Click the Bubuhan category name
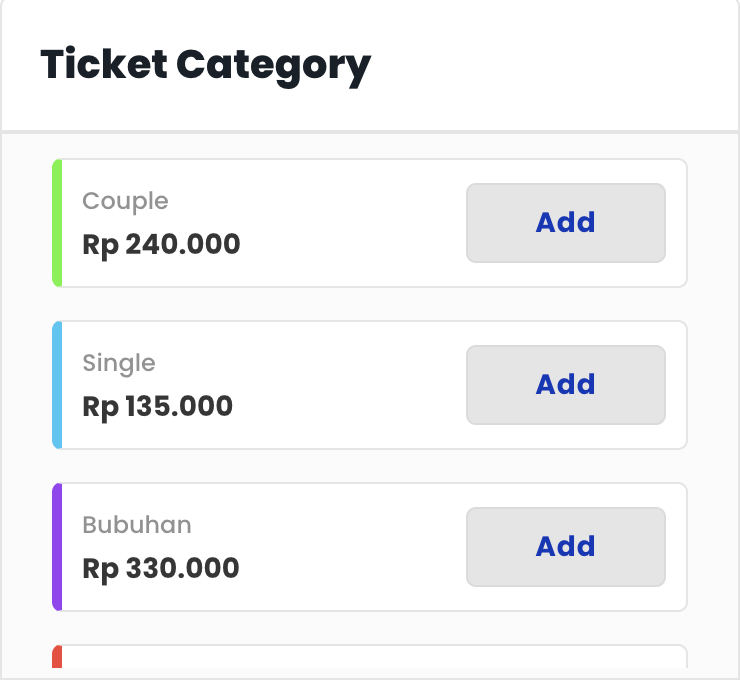Image resolution: width=740 pixels, height=680 pixels. tap(136, 525)
